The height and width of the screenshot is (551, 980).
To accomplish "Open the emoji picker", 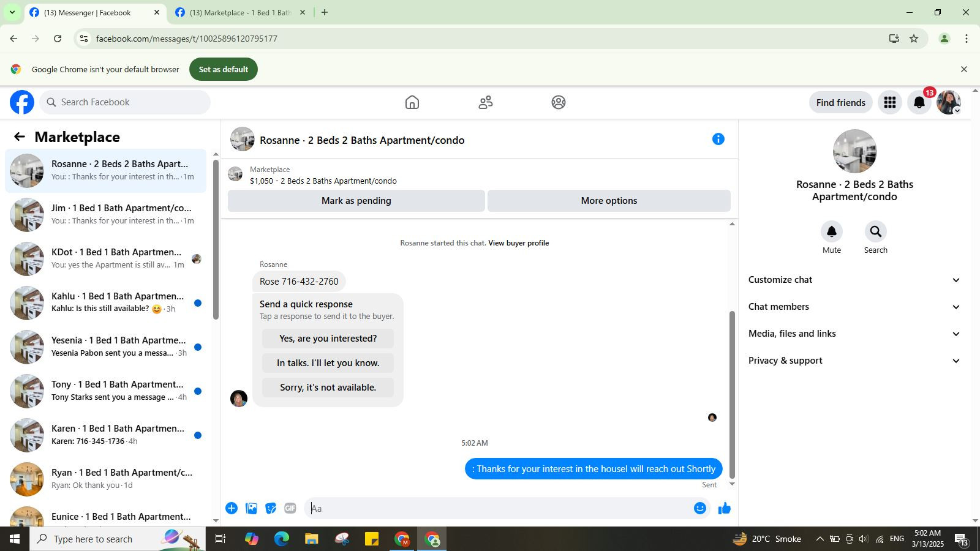I will coord(700,508).
